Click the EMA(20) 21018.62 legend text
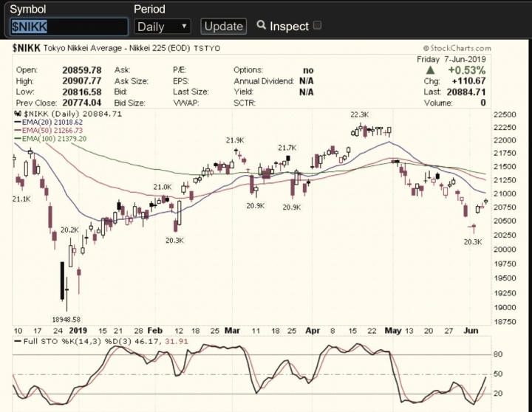 coord(52,122)
